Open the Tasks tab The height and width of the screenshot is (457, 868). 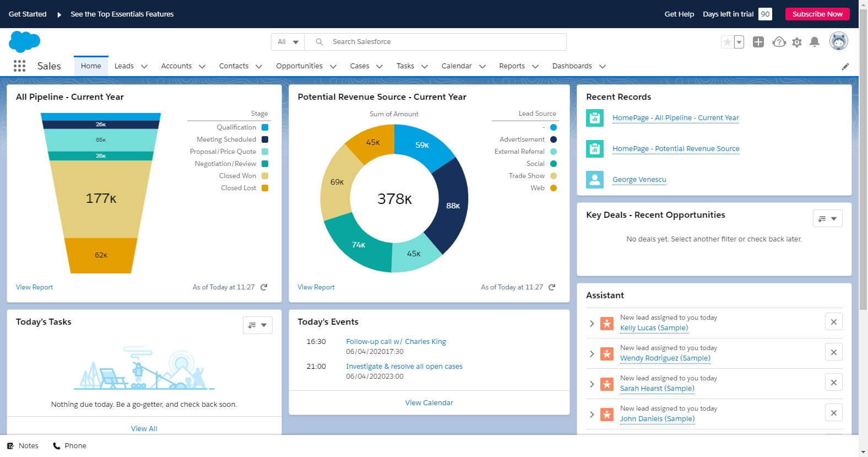tap(405, 66)
